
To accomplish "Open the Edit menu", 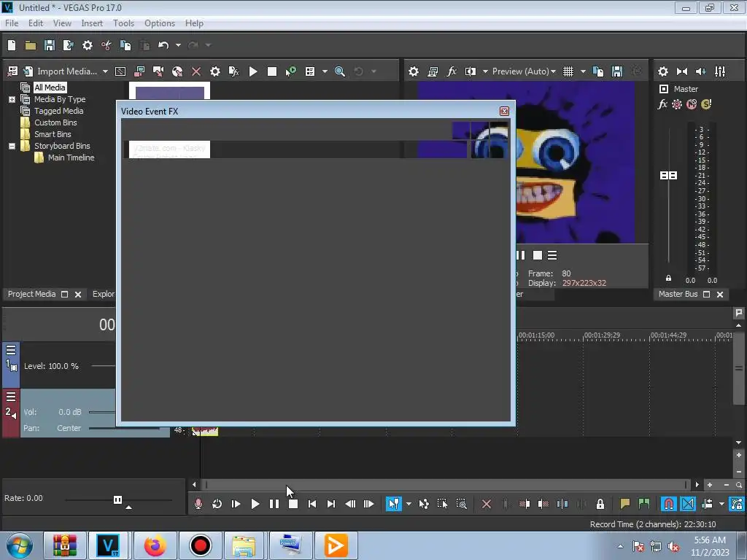I will point(36,23).
